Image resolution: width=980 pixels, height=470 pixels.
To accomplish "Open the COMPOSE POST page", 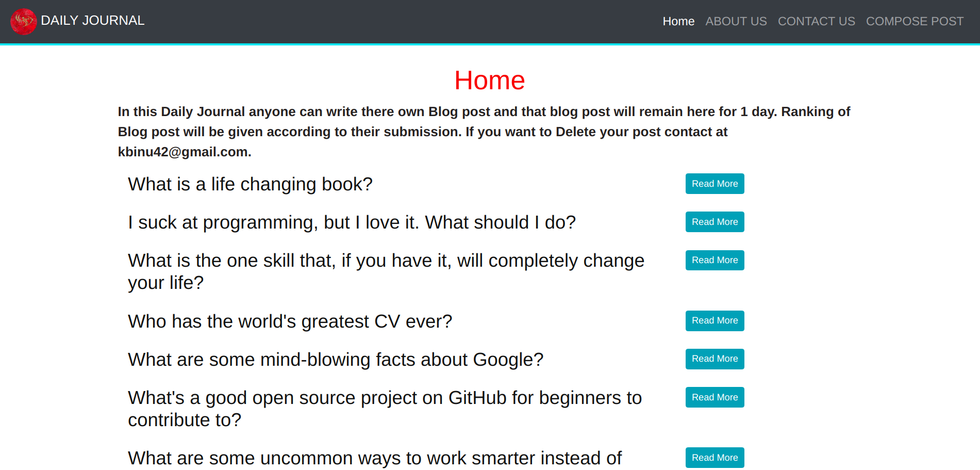I will tap(915, 21).
